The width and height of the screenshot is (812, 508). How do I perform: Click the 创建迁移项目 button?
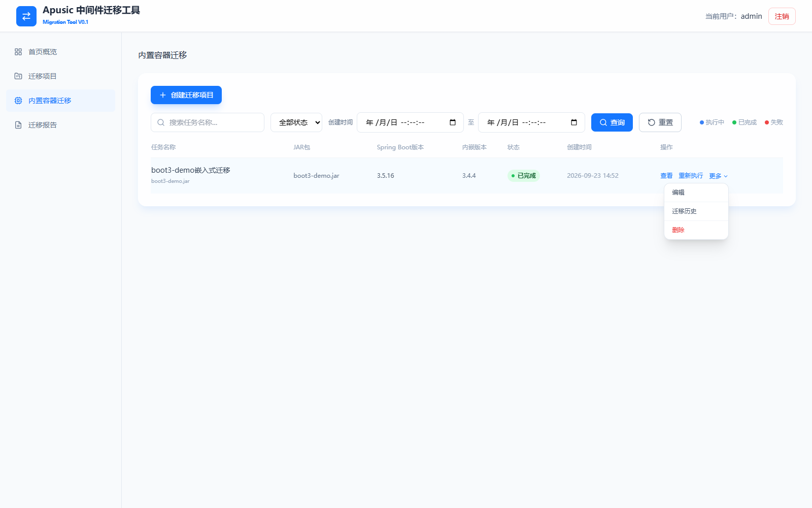pos(186,95)
